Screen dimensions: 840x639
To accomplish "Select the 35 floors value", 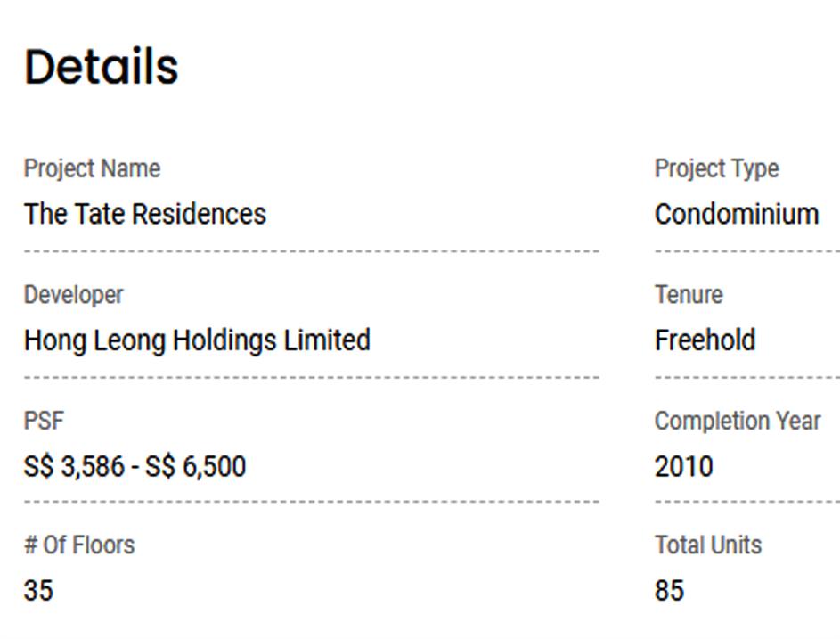I will click(x=38, y=590).
